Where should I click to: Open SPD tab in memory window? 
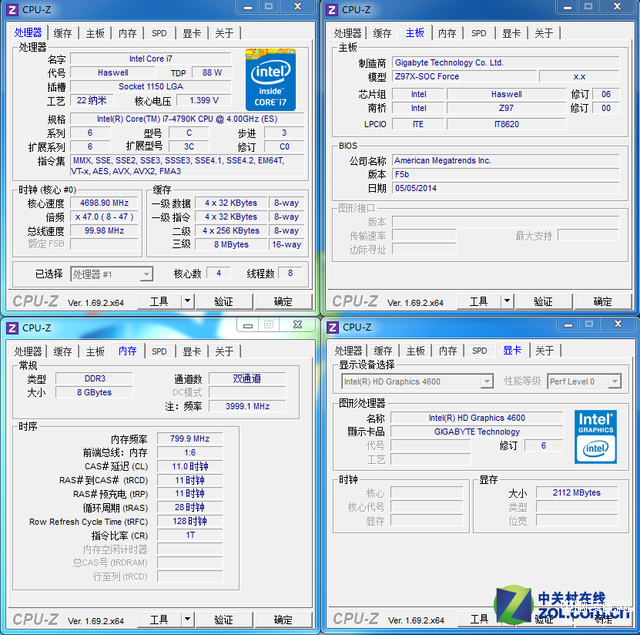[159, 351]
